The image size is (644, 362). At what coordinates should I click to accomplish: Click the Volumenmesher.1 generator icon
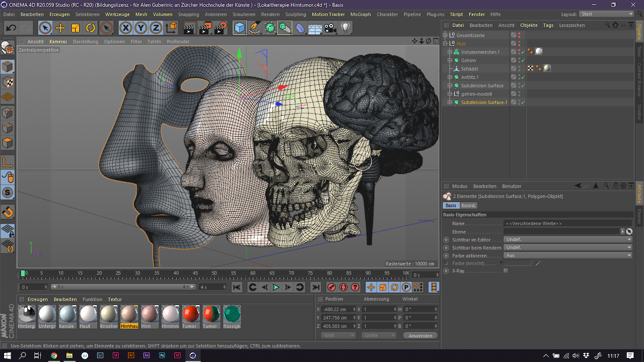pyautogui.click(x=457, y=52)
